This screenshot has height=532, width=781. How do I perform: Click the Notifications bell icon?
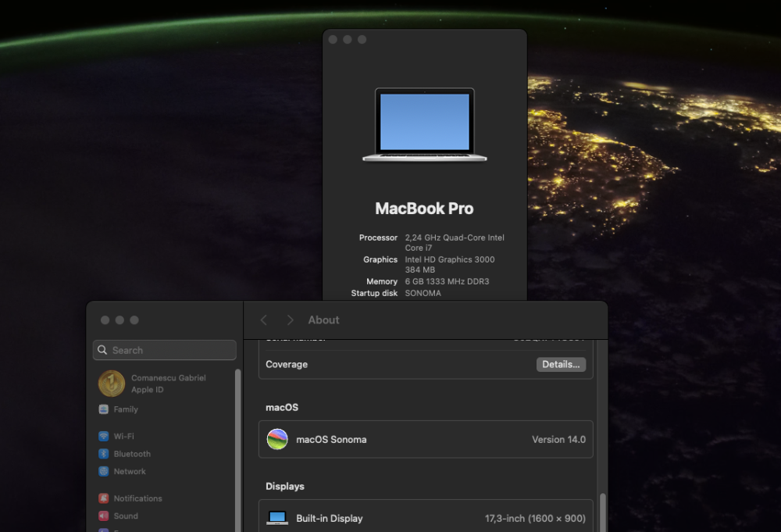(104, 498)
